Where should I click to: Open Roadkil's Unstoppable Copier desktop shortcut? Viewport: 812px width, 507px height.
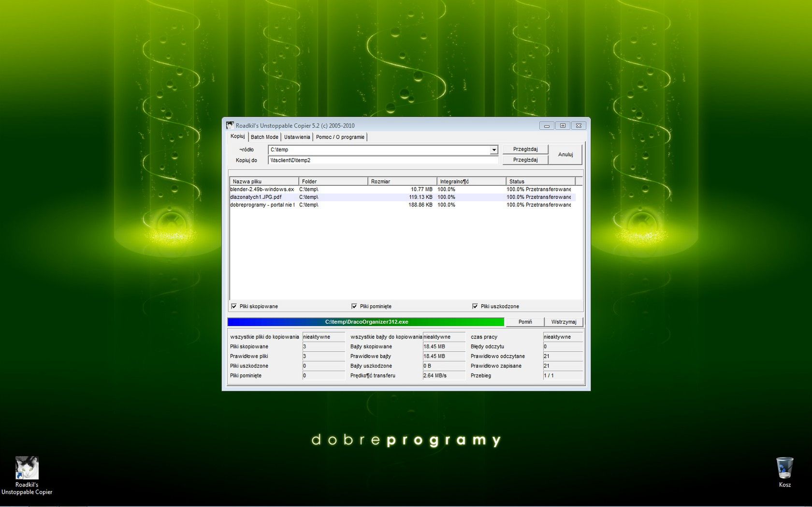27,475
